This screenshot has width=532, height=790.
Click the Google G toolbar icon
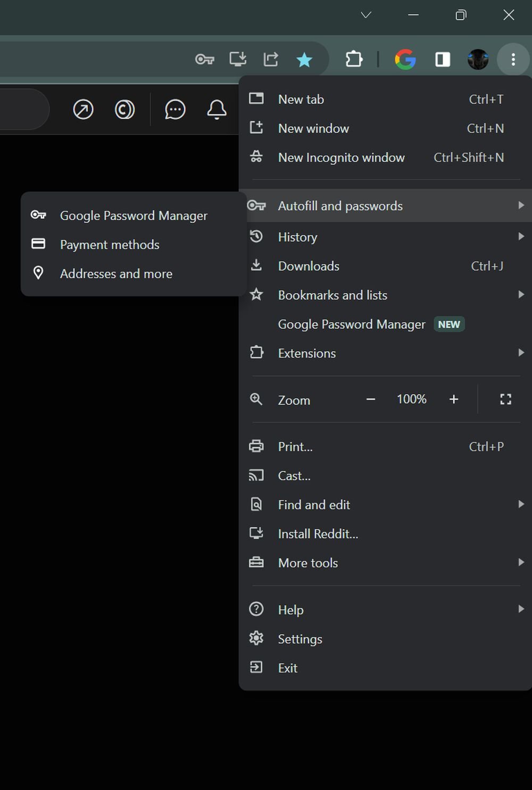(x=405, y=59)
